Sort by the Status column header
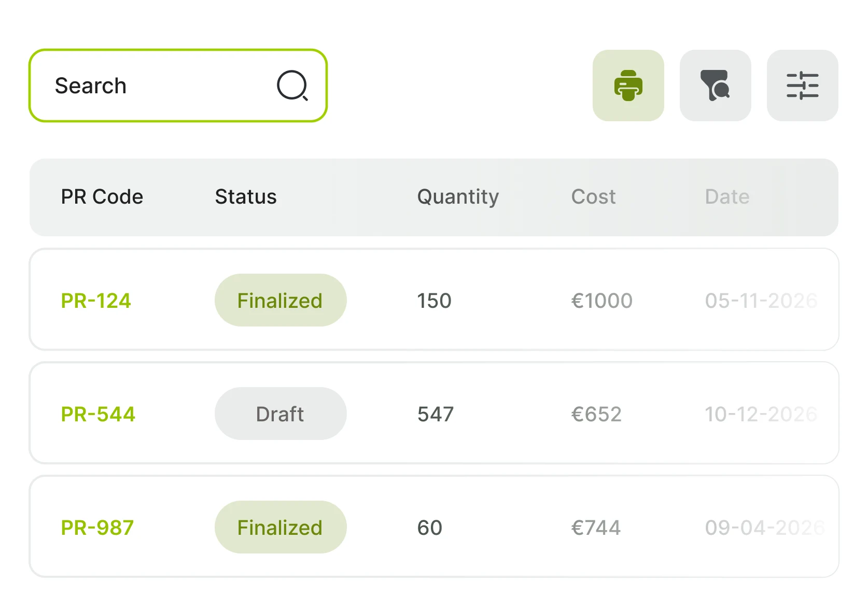Screen dimensions: 868x611 pyautogui.click(x=246, y=197)
